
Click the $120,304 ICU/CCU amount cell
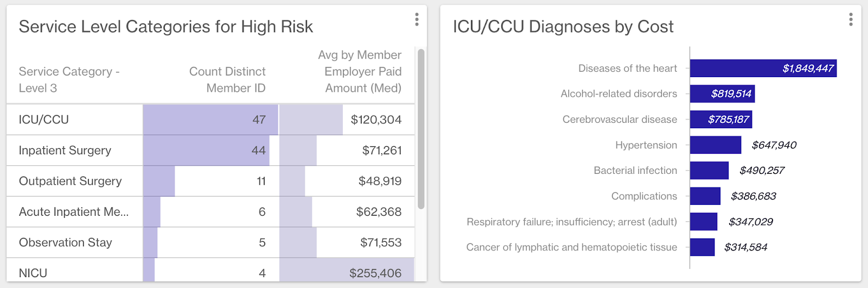pyautogui.click(x=376, y=120)
